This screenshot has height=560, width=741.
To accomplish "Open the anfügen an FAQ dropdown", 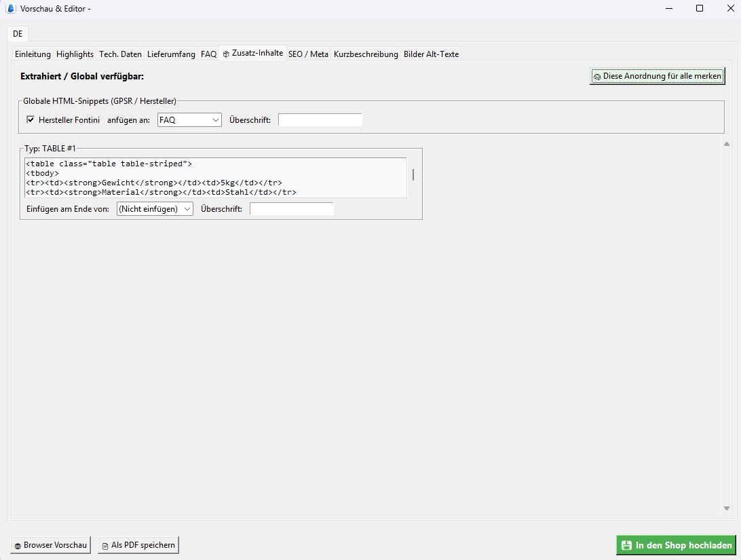I will tap(189, 119).
